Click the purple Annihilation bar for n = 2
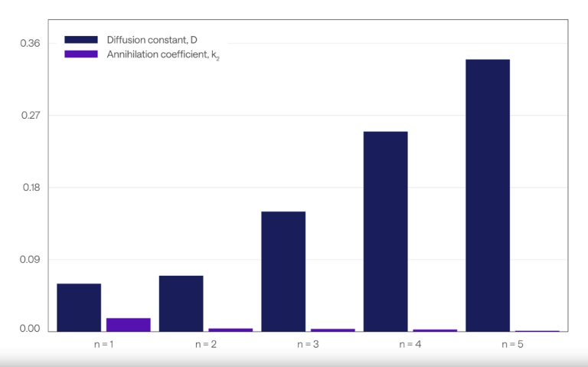This screenshot has width=588, height=367. (230, 330)
